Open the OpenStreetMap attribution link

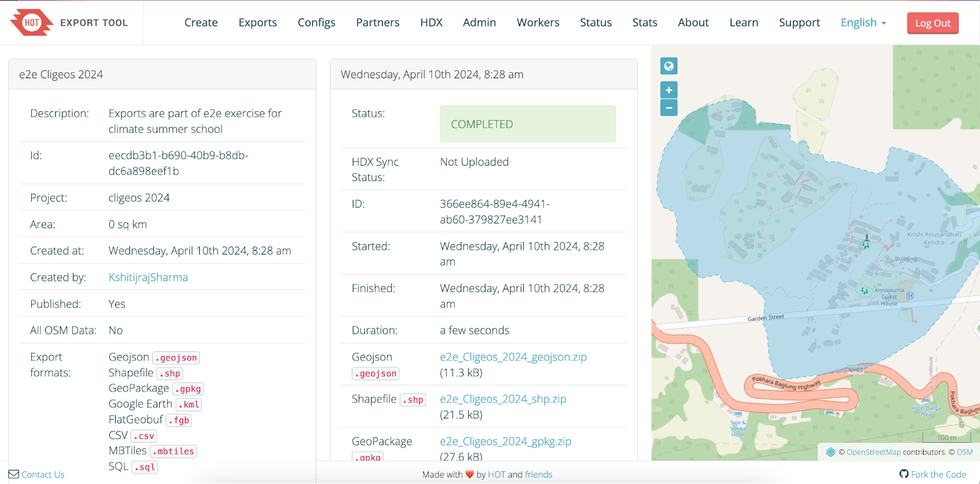point(873,452)
